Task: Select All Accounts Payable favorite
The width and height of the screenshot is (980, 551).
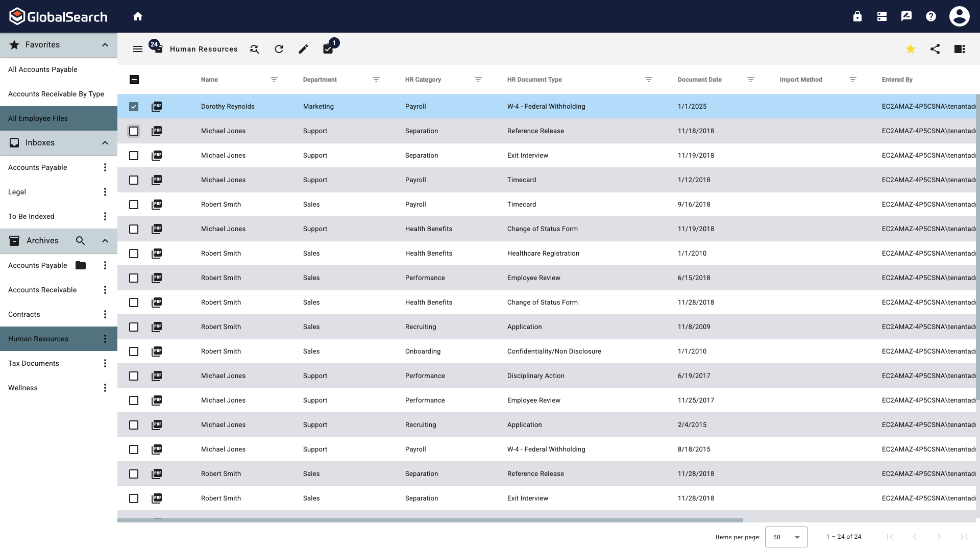Action: [43, 69]
